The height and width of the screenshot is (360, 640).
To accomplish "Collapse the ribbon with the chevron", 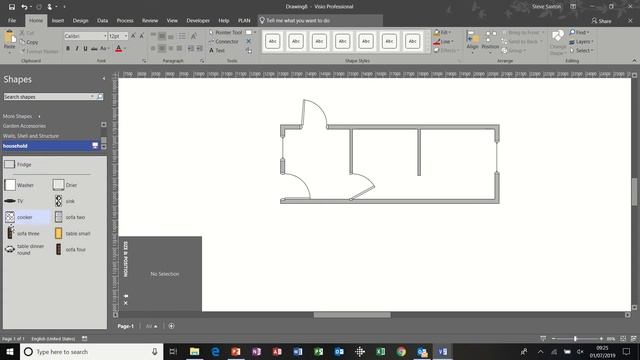I will (634, 60).
